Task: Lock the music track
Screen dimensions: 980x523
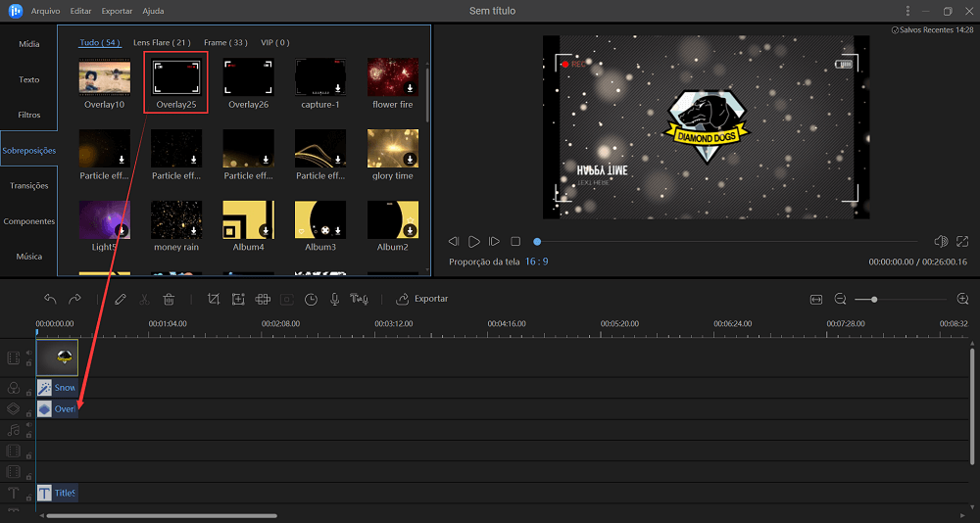Action: coord(28,435)
